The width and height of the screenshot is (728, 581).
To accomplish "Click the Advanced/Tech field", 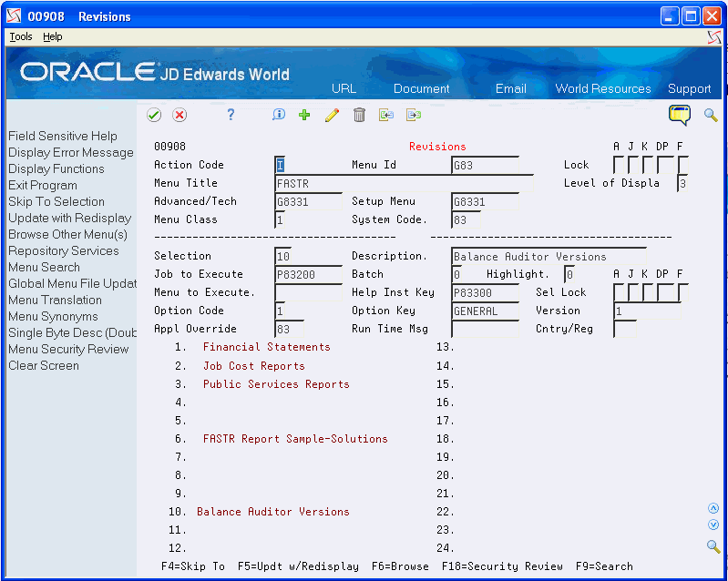I will [x=308, y=202].
